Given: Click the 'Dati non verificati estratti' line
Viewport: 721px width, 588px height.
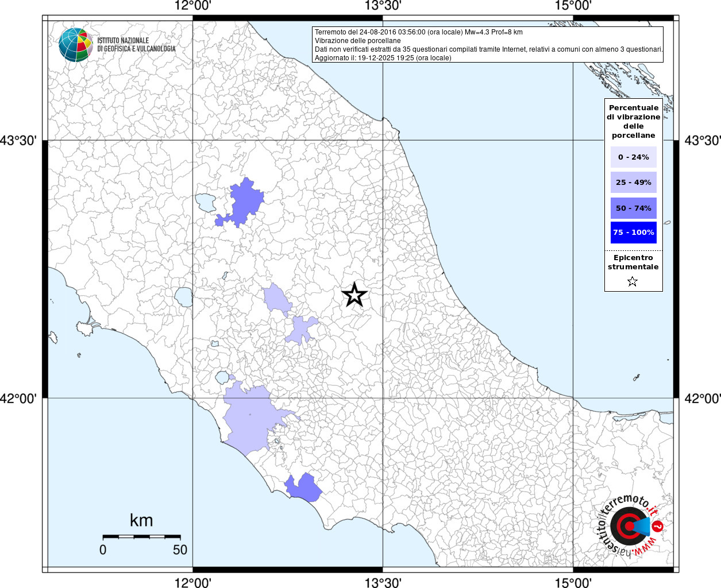Looking at the screenshot, I should (489, 49).
